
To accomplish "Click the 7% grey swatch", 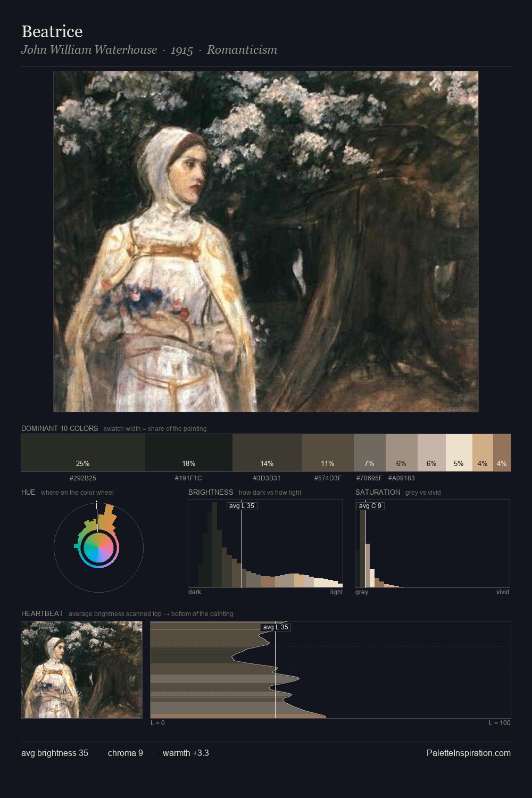I will 370,453.
